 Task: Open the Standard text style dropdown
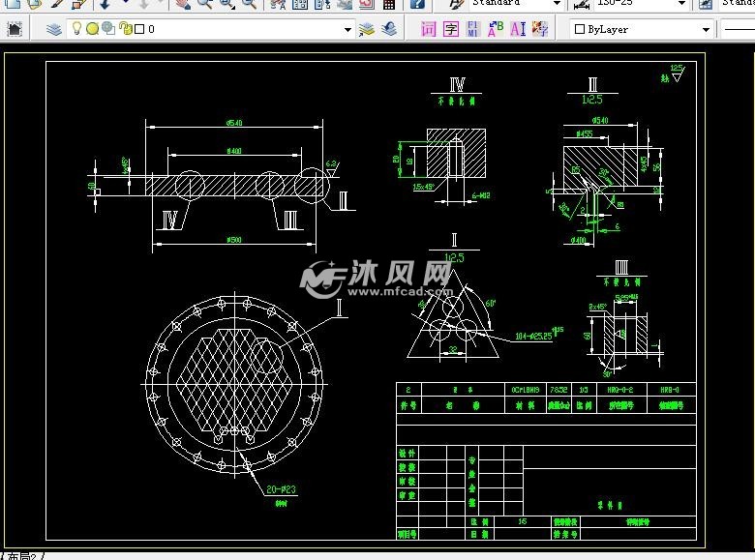pos(558,3)
